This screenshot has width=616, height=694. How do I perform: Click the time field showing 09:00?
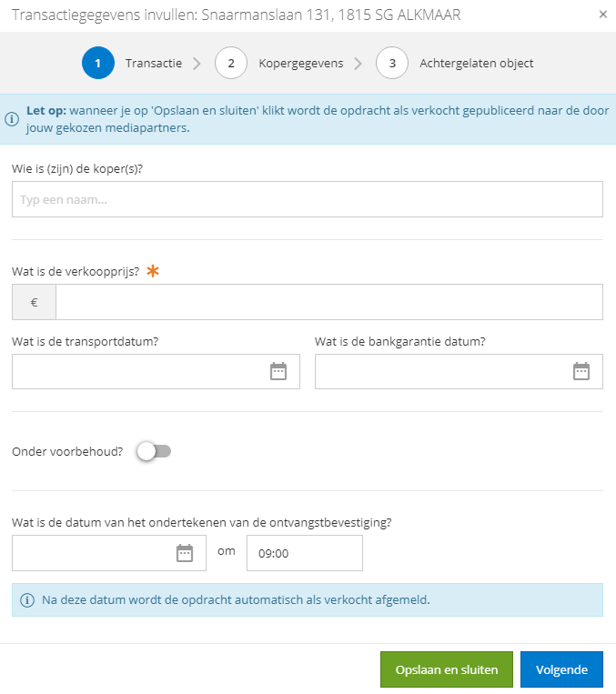(x=304, y=553)
